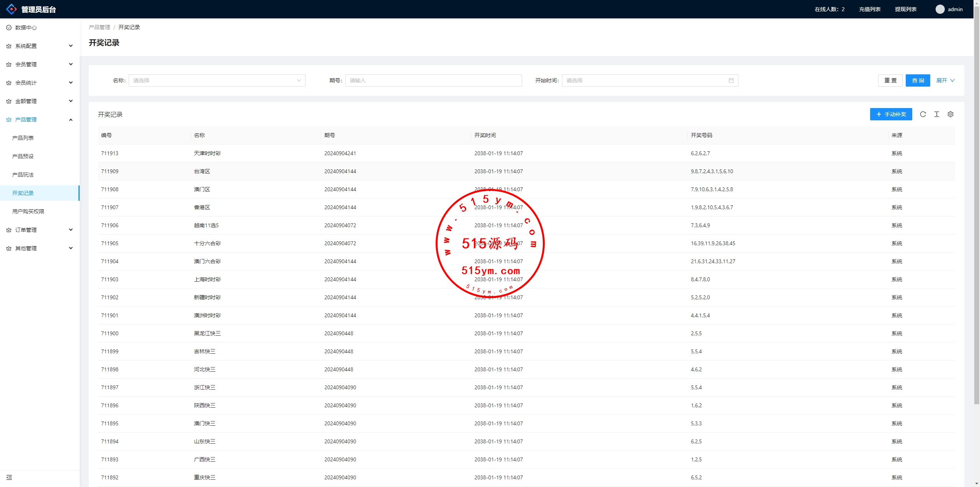Click the 手动补奖 button
This screenshot has width=980, height=487.
pos(891,114)
